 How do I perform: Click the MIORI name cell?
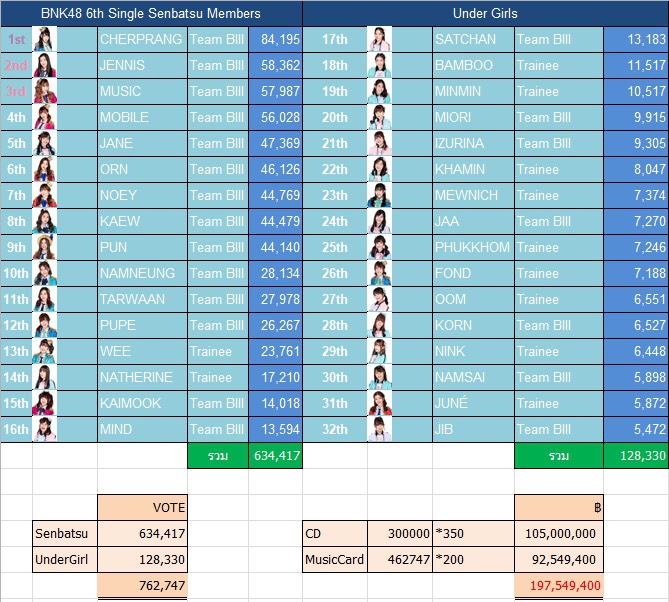473,117
